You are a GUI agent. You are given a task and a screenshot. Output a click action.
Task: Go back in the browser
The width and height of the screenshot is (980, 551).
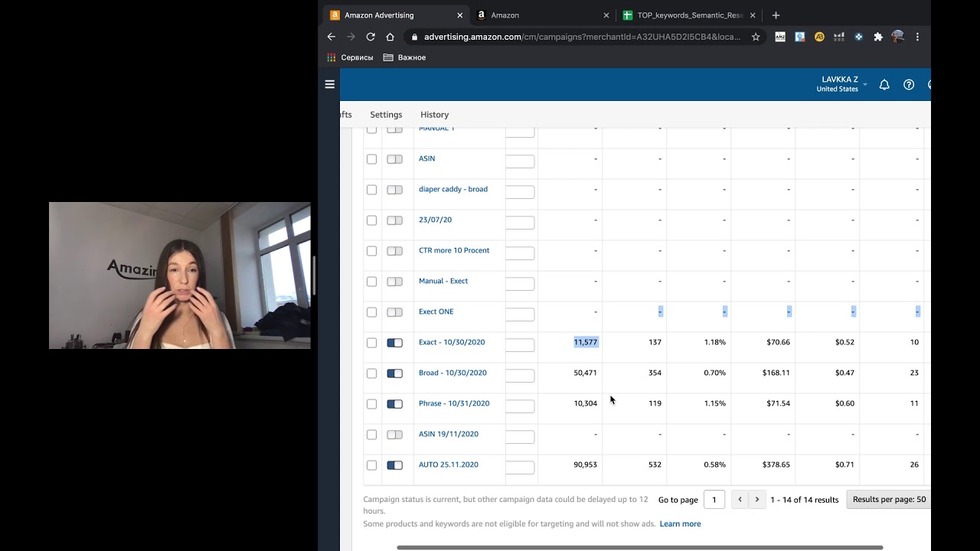pyautogui.click(x=332, y=37)
